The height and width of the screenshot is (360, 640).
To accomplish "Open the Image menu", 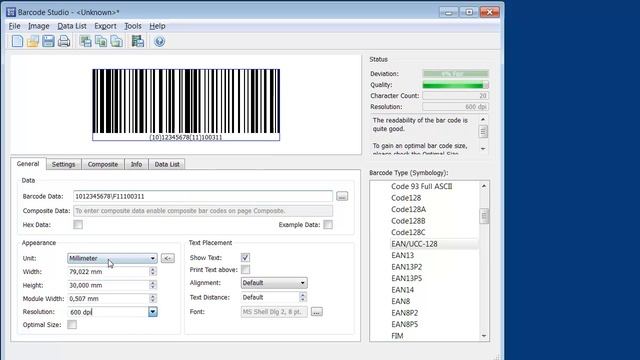I will (39, 26).
